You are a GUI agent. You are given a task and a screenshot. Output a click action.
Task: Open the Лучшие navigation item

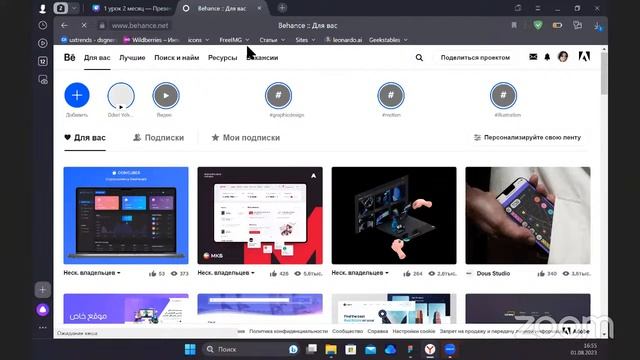click(132, 58)
